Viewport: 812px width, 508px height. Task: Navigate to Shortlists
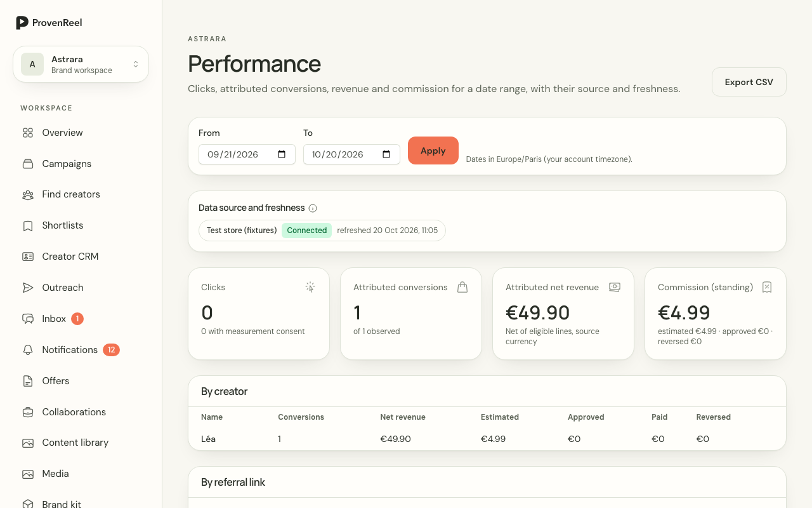click(63, 225)
